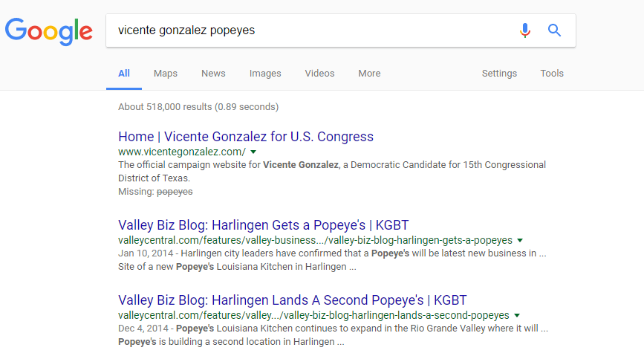Open the More menu
Screen dimensions: 644x359
[x=369, y=74]
